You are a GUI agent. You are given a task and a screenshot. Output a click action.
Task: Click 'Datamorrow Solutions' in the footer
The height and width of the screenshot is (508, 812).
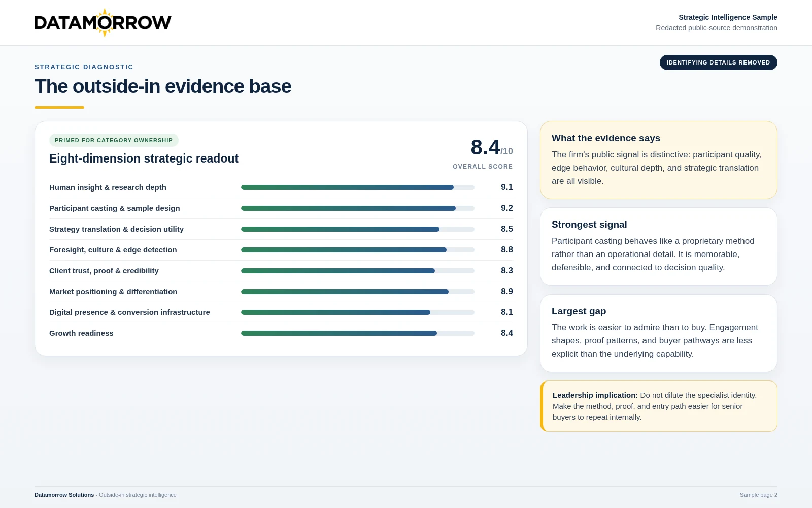click(64, 495)
